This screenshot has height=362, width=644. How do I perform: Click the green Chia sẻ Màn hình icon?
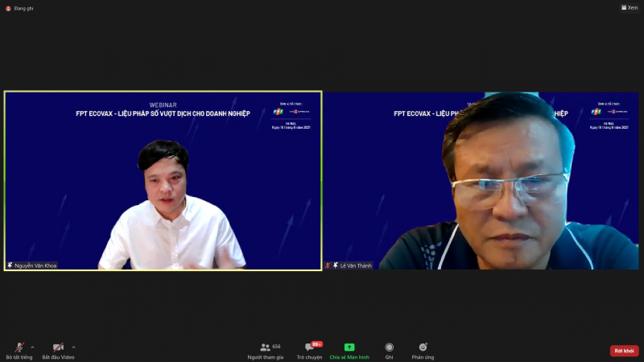349,347
